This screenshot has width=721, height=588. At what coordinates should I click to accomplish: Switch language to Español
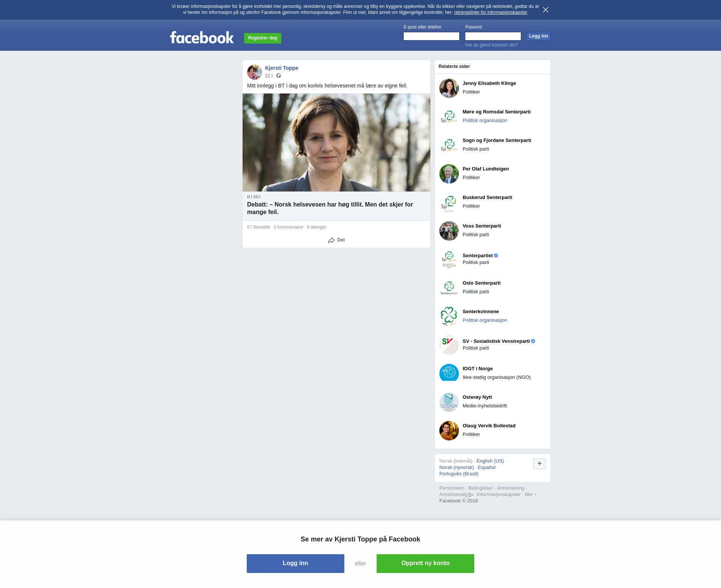point(487,467)
